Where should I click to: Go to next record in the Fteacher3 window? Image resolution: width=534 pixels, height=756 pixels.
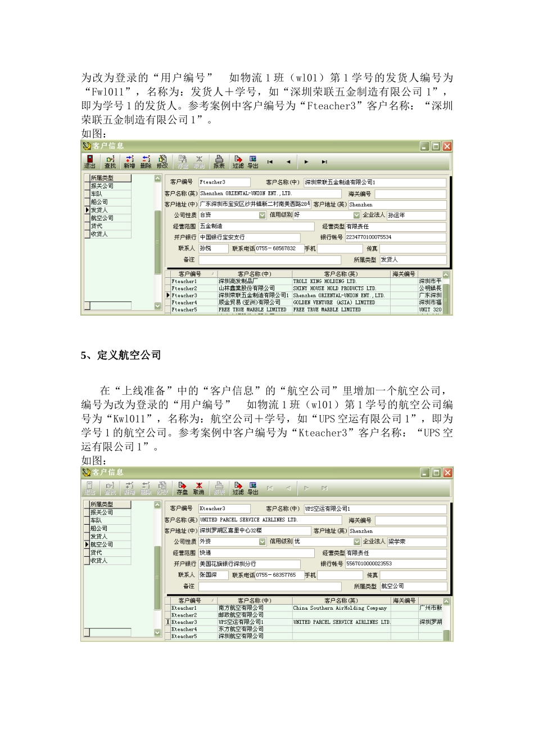(x=306, y=161)
